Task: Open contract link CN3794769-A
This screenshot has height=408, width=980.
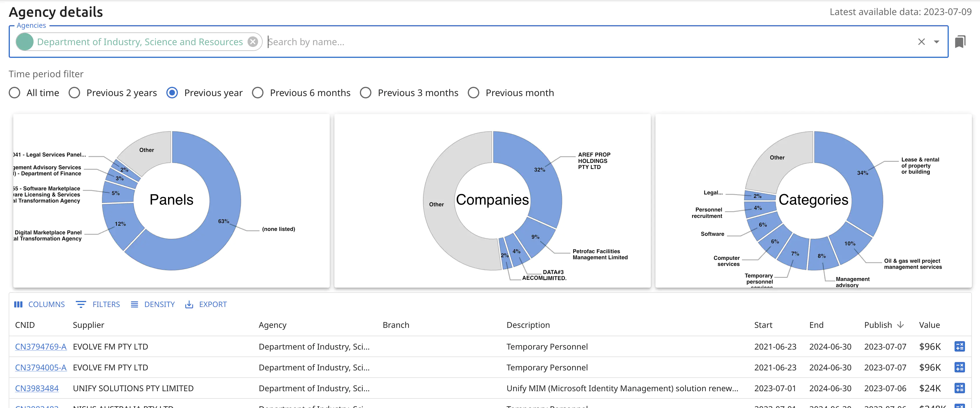Action: pos(41,346)
